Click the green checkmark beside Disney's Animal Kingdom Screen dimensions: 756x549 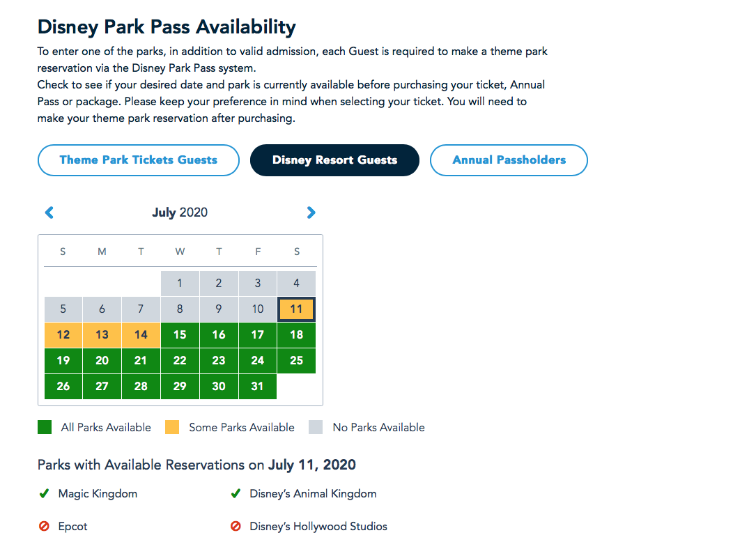point(236,493)
